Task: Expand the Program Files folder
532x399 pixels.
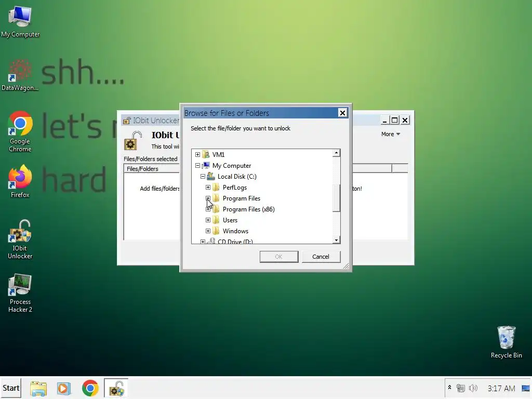Action: pyautogui.click(x=208, y=198)
